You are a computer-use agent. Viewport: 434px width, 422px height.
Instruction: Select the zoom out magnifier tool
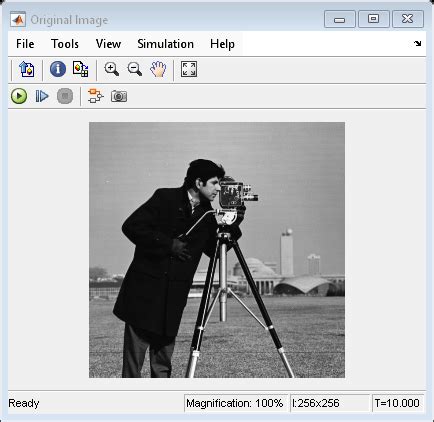[135, 69]
